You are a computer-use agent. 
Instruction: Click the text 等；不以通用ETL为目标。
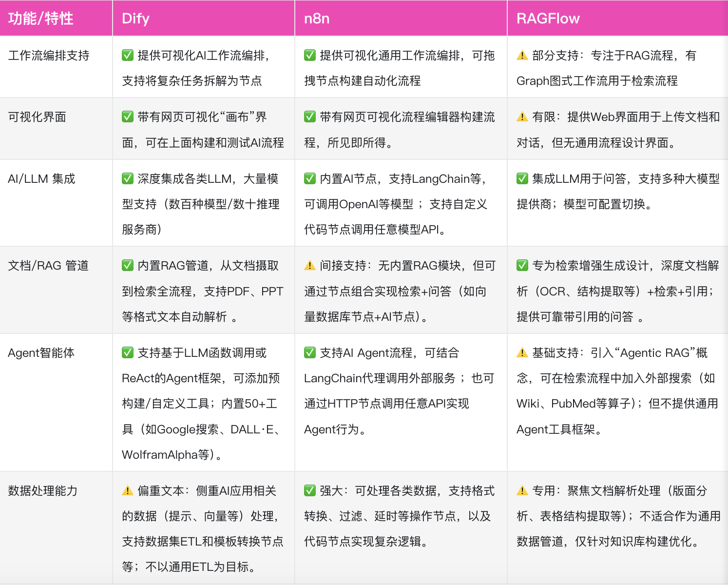[189, 567]
